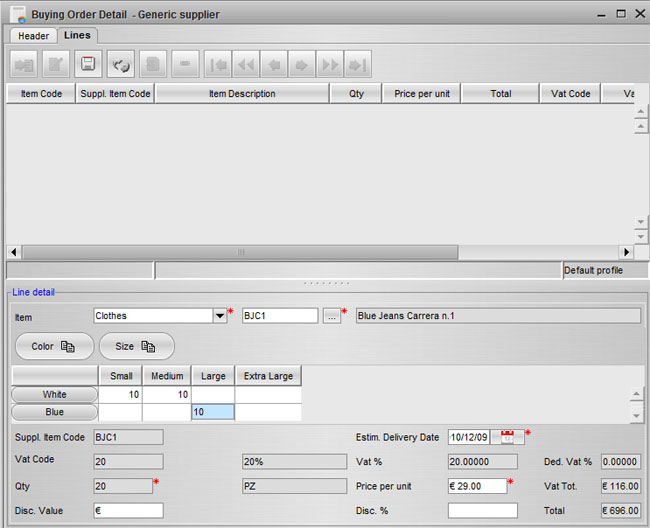Click the Reload/undo changes toolbar icon
Image resolution: width=650 pixels, height=528 pixels.
pyautogui.click(x=121, y=65)
